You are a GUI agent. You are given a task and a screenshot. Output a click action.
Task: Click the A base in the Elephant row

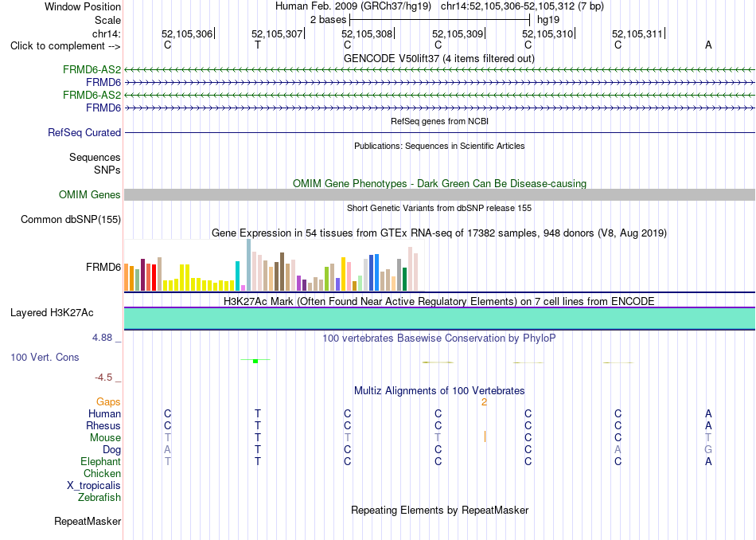click(708, 461)
